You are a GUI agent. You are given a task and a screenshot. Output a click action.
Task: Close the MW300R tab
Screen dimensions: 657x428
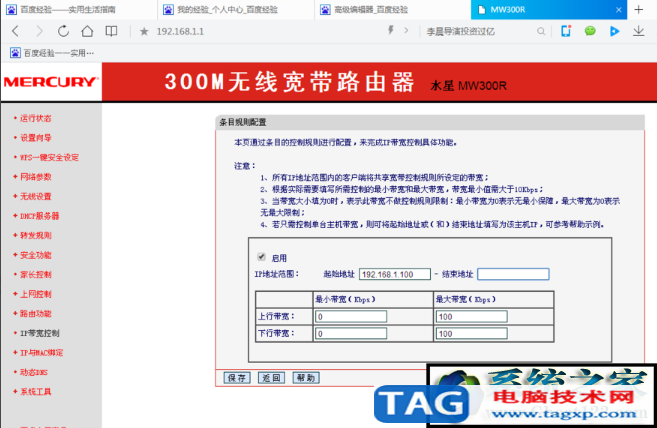618,10
